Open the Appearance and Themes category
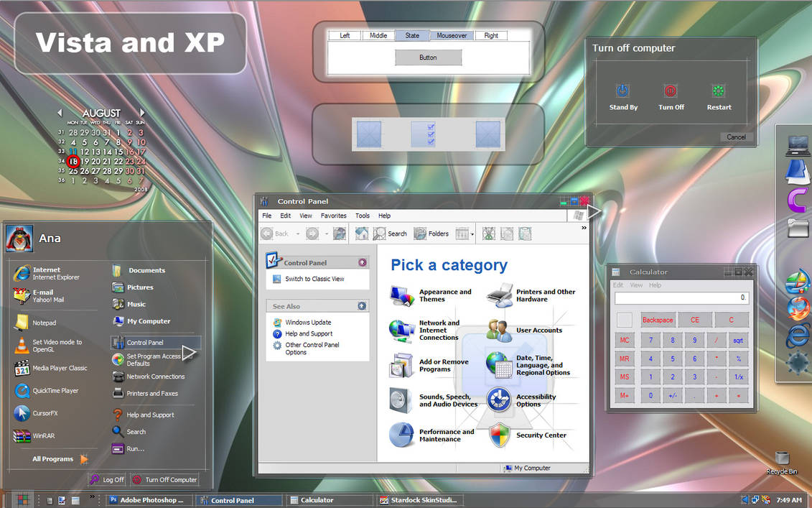 pos(446,295)
